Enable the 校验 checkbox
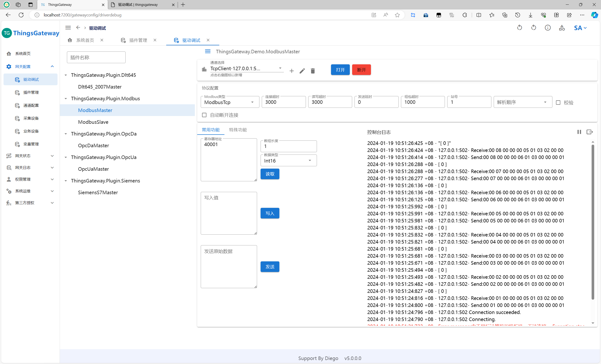This screenshot has height=364, width=601. [558, 102]
